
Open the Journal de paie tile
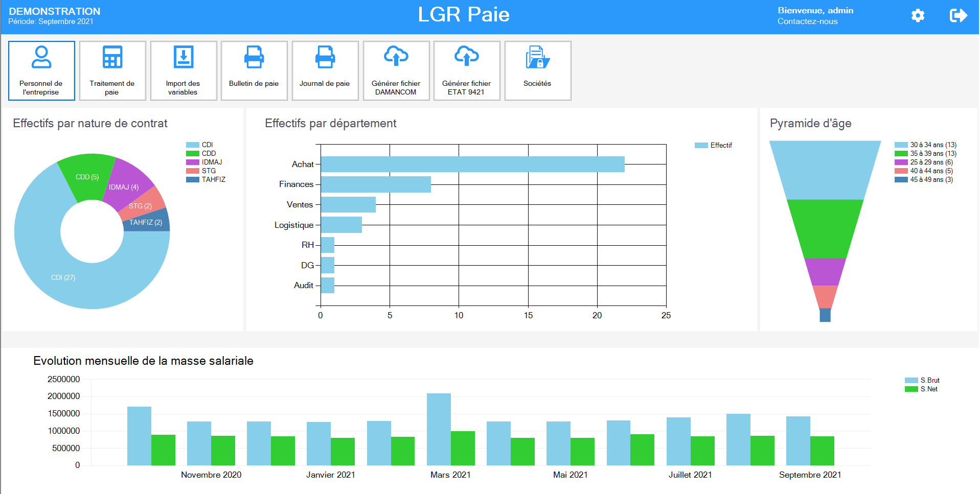point(325,70)
